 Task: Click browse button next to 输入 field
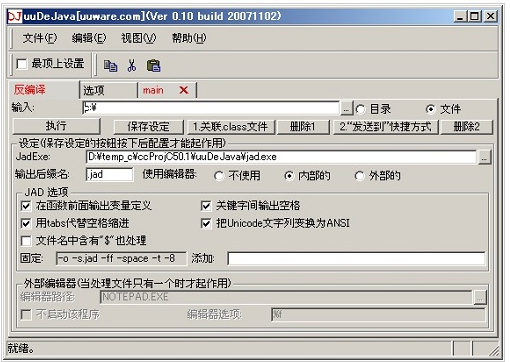pos(347,109)
